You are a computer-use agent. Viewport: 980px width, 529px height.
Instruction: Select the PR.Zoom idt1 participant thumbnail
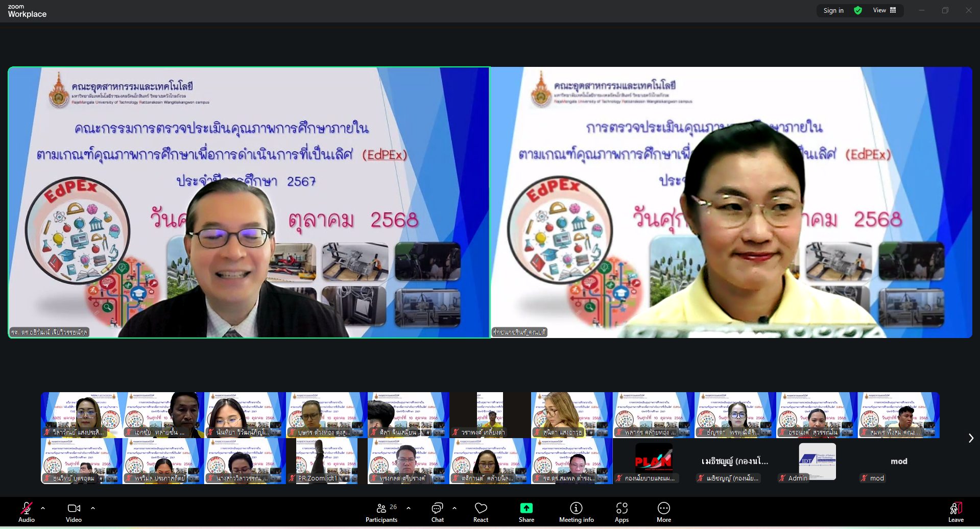326,461
